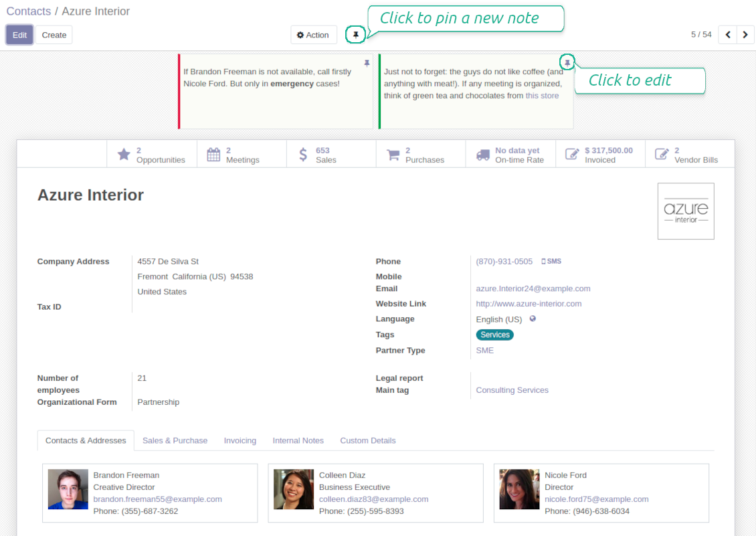Image resolution: width=756 pixels, height=536 pixels.
Task: Click Colleen Diaz's profile photo
Action: (x=294, y=489)
